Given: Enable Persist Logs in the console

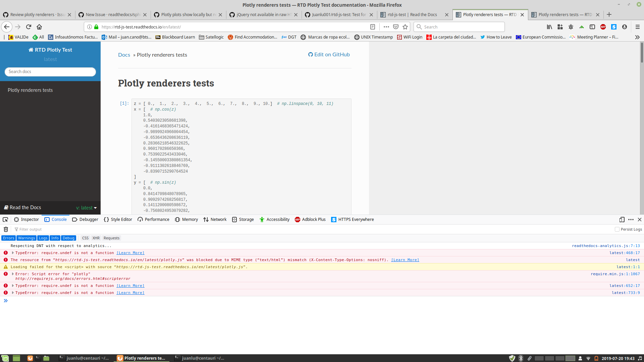Looking at the screenshot, I should pyautogui.click(x=617, y=229).
